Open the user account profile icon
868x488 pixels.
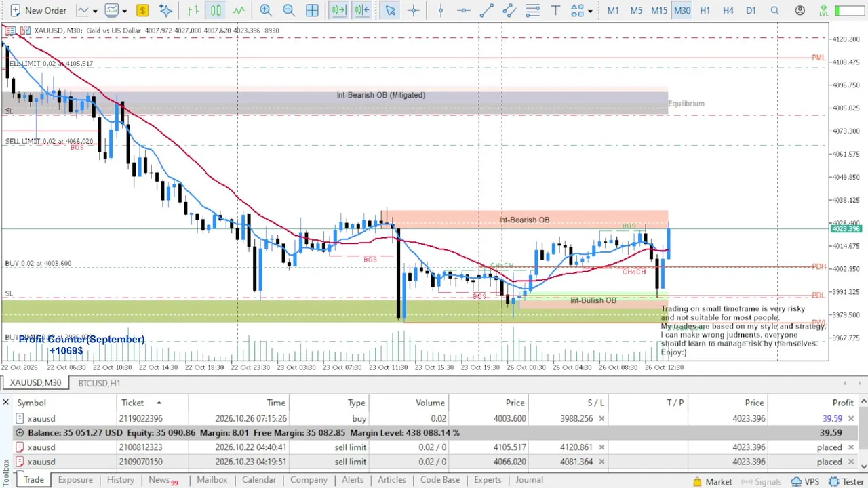point(800,10)
